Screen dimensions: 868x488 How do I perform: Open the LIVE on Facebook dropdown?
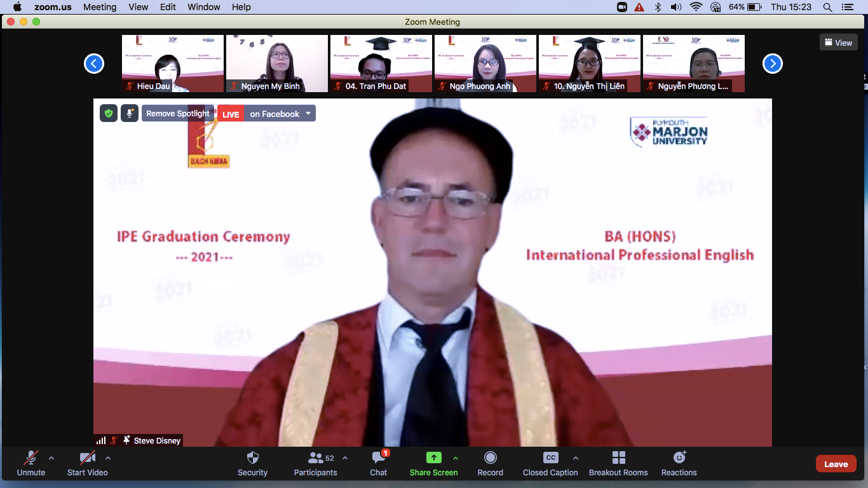308,114
